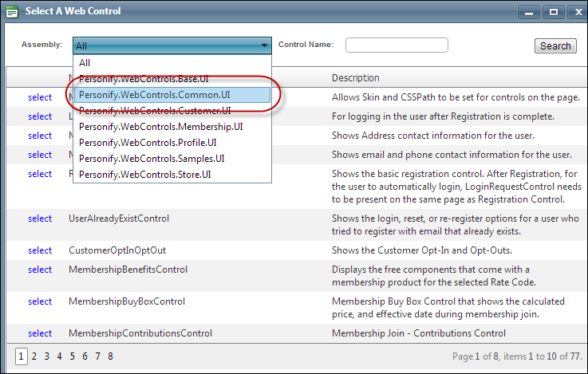The width and height of the screenshot is (588, 374).
Task: Sort by the Description column header
Action: pyautogui.click(x=355, y=78)
